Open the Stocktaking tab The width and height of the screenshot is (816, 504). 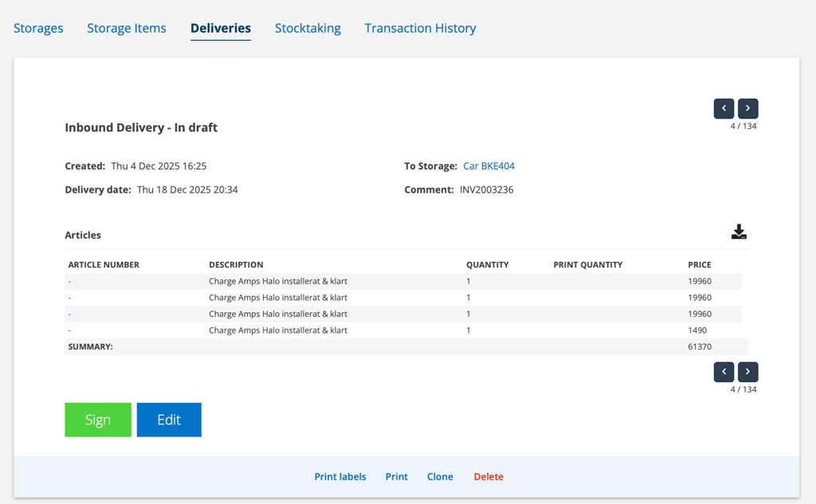point(308,28)
